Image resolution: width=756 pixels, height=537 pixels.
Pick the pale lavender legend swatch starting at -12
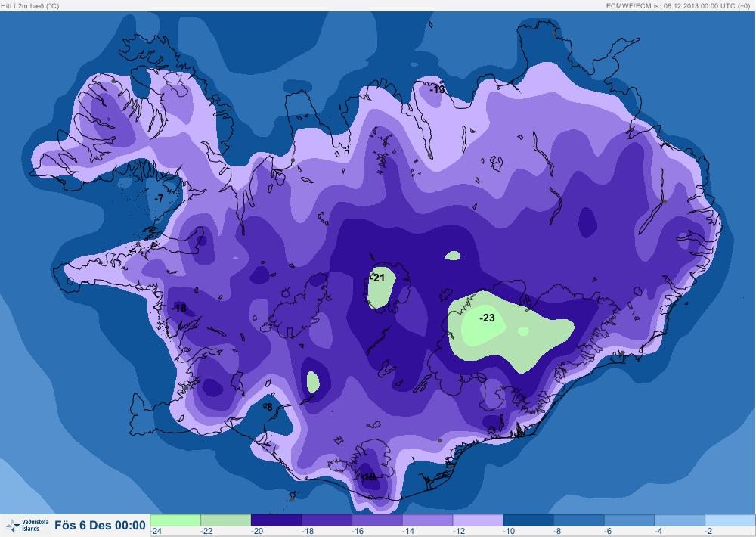pos(478,520)
